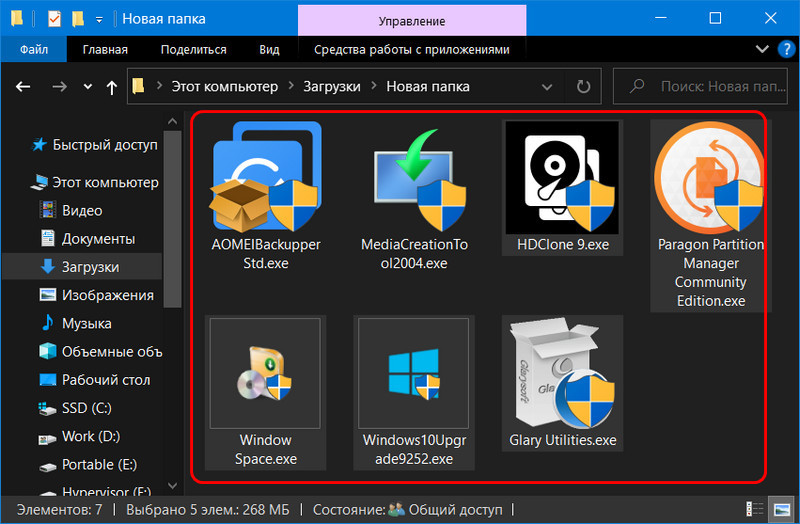The height and width of the screenshot is (524, 800).
Task: Go forward with the right arrow button
Action: (x=60, y=87)
